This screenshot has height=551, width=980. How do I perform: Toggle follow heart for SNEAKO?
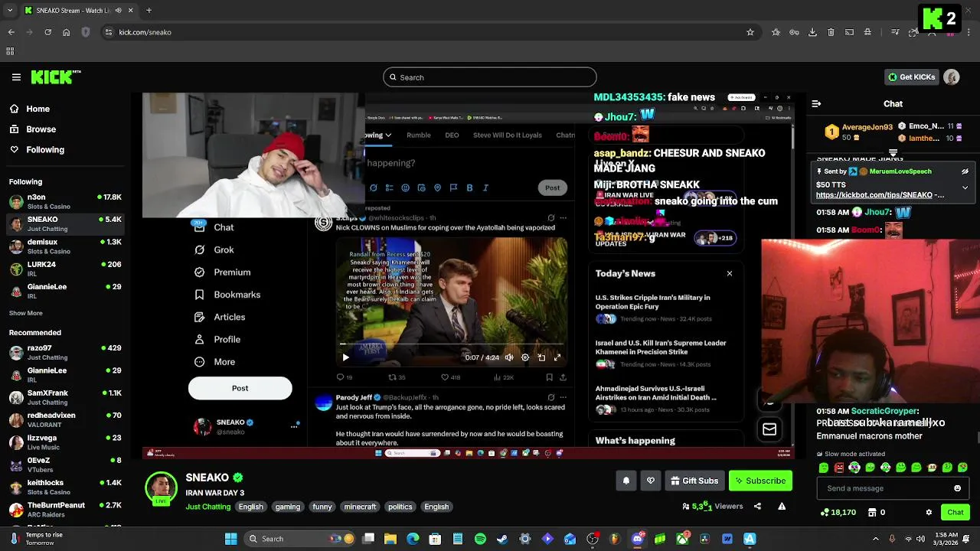[x=651, y=481]
